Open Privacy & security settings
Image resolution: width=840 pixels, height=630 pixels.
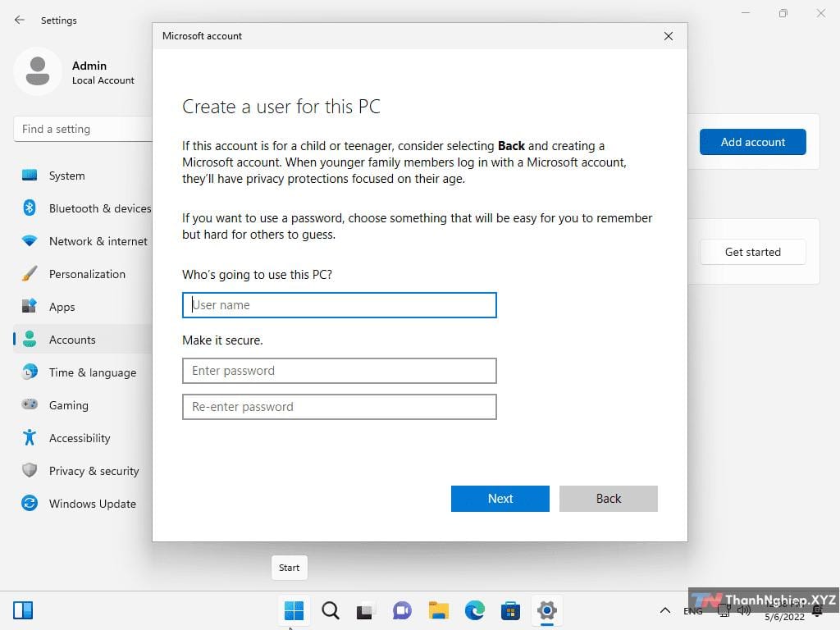(x=83, y=470)
